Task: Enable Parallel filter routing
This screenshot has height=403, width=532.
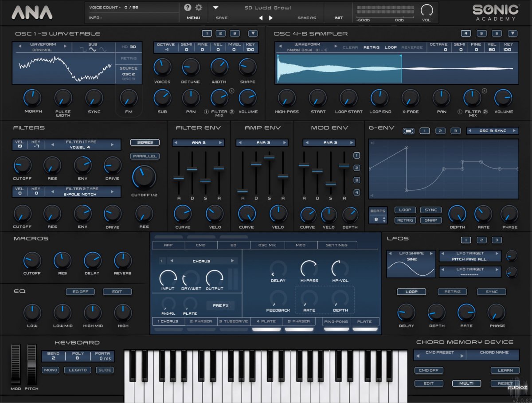Action: coord(145,156)
